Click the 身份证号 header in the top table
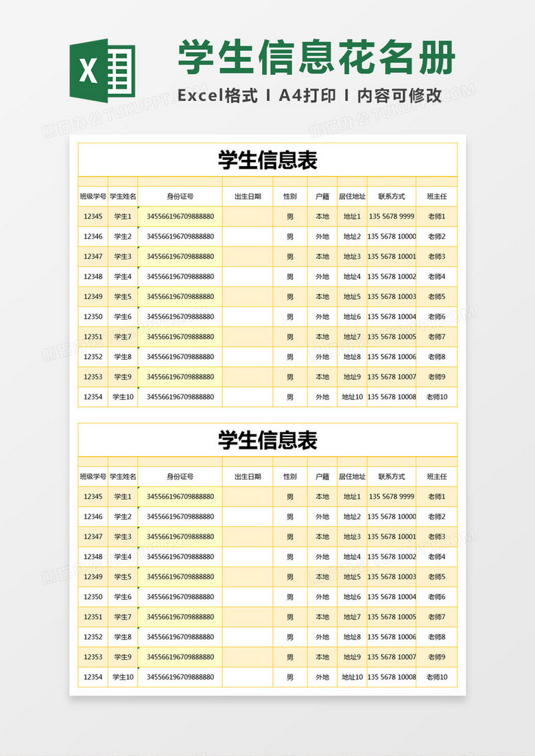 coord(180,196)
